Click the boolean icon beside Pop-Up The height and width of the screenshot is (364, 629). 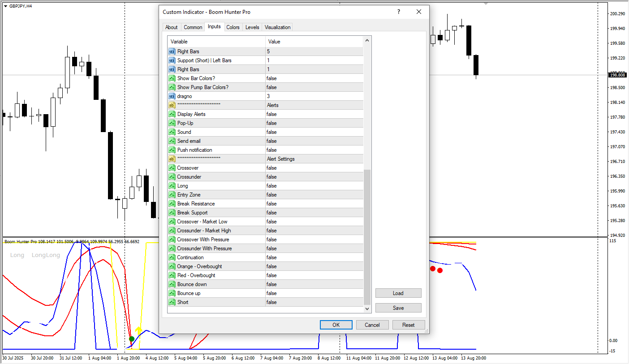[172, 123]
